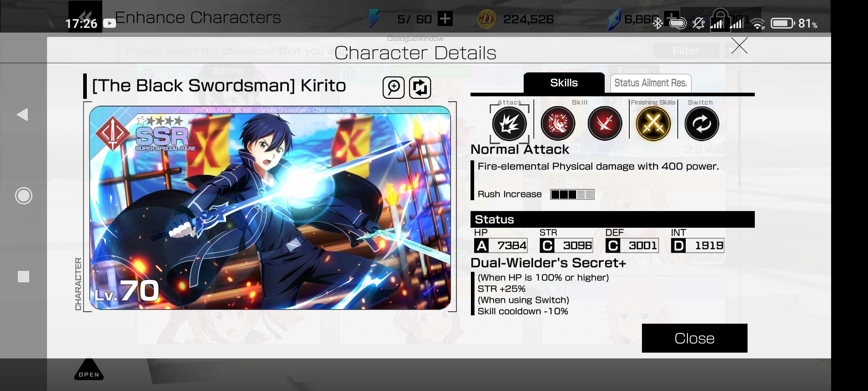Tap the Android home circle button
The width and height of the screenshot is (868, 391).
24,196
